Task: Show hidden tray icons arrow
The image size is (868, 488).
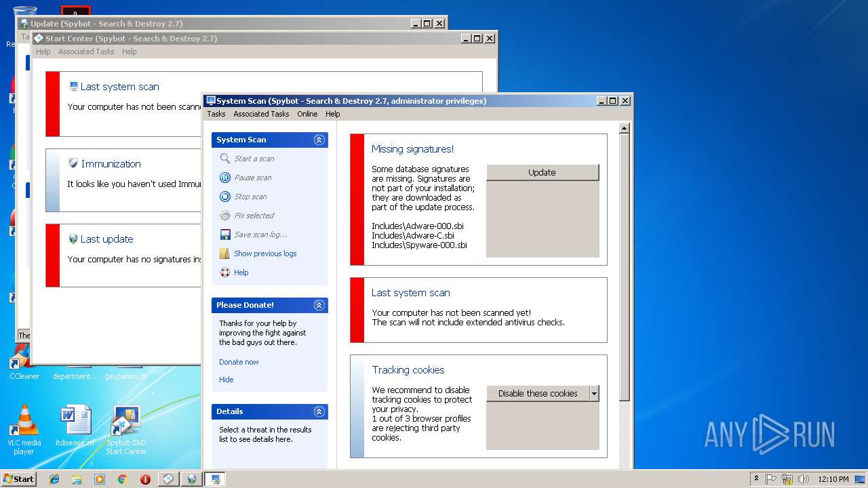Action: [756, 479]
